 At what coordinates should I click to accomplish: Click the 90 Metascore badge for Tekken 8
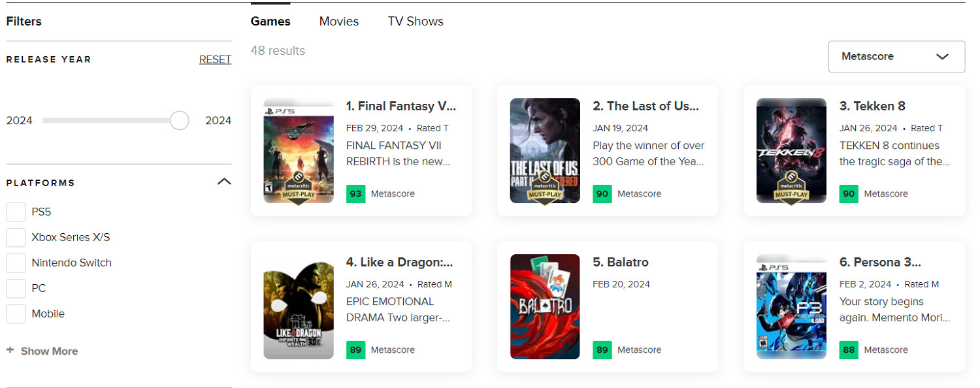pyautogui.click(x=849, y=194)
